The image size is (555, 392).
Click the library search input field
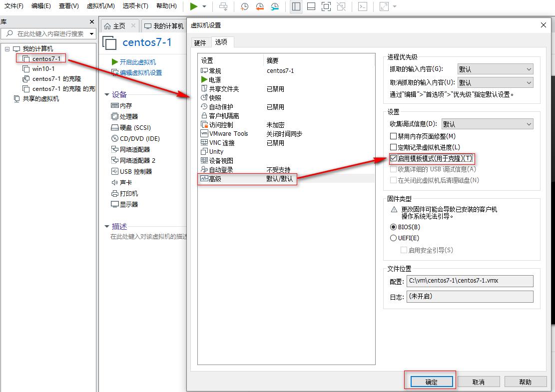tap(47, 33)
